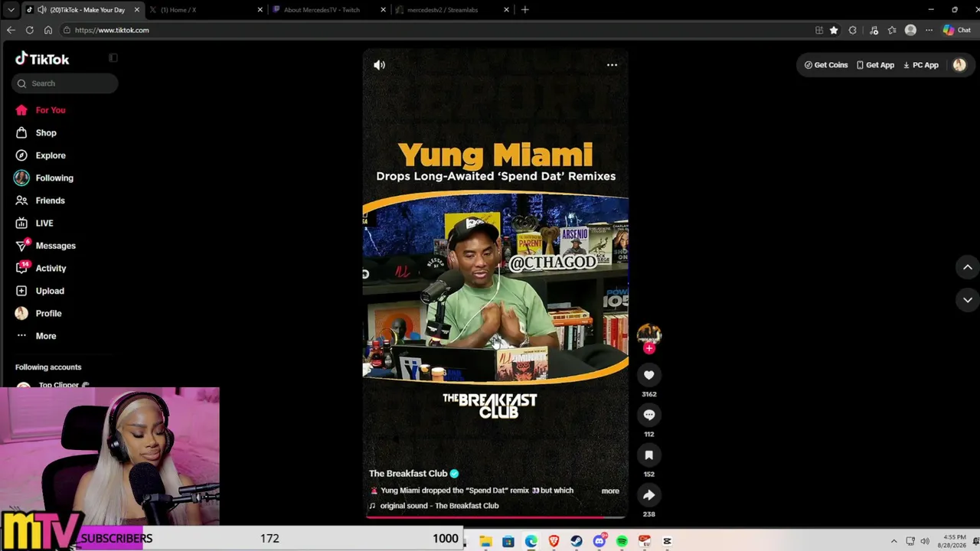The width and height of the screenshot is (980, 551).
Task: Go back in browser history
Action: coord(11,30)
